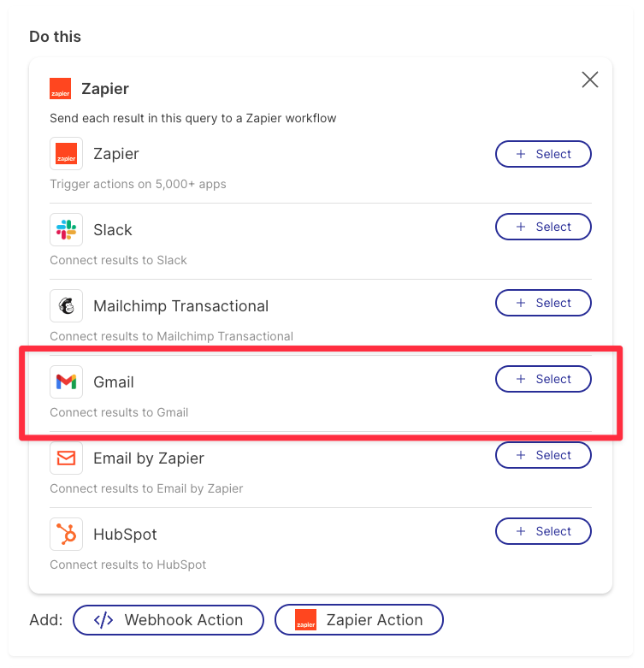
Task: Click the Zapier logo in the panel header
Action: pyautogui.click(x=60, y=89)
